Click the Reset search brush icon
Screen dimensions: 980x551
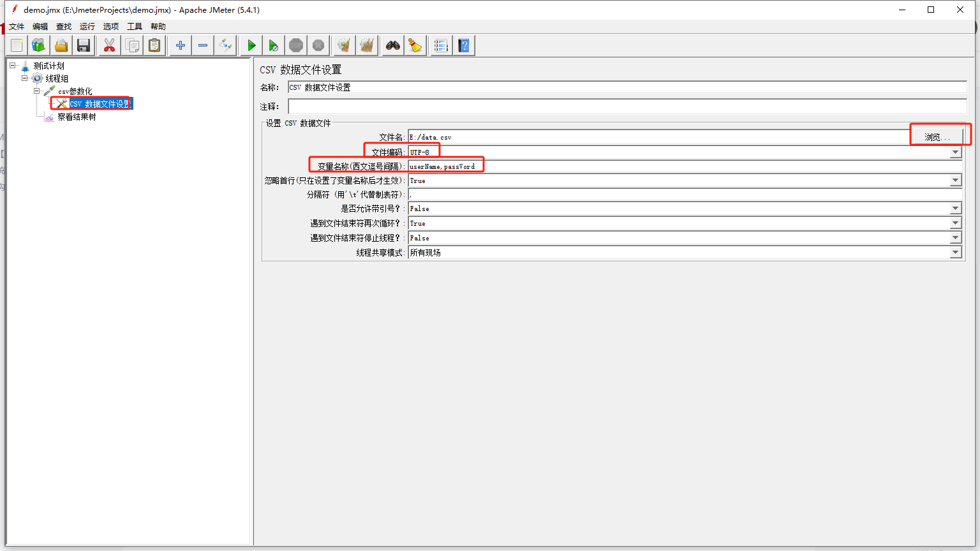415,45
